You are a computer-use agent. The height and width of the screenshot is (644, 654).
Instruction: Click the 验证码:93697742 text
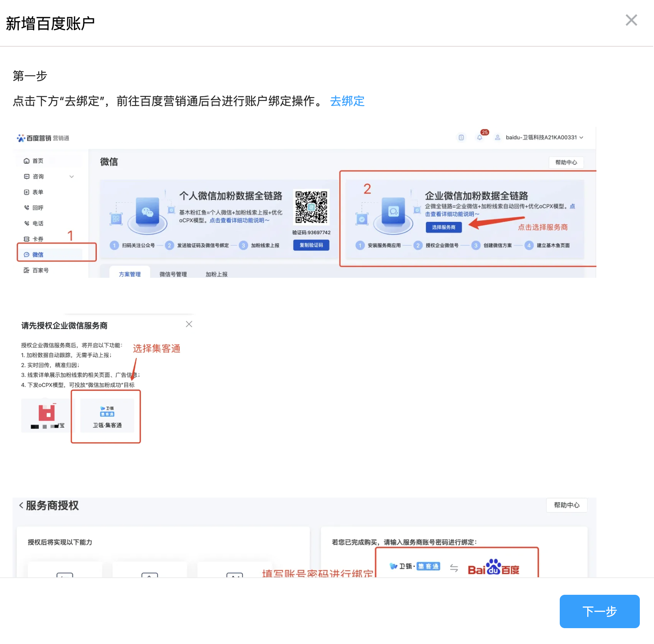coord(311,232)
